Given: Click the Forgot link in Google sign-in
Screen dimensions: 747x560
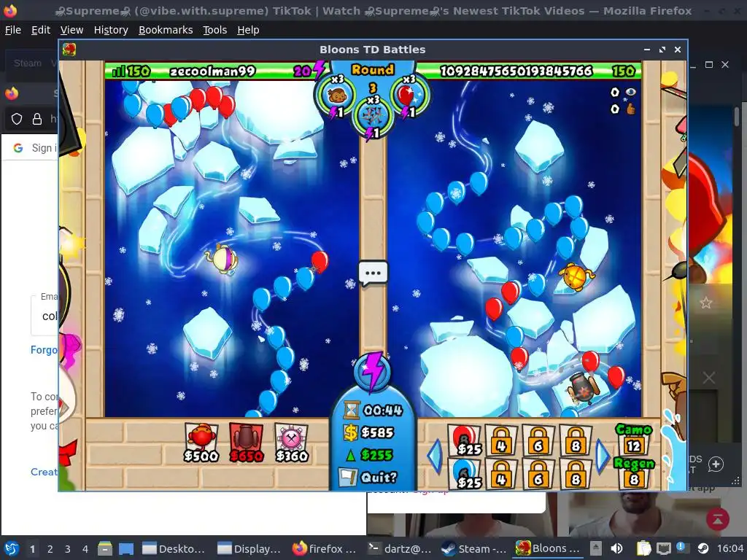Looking at the screenshot, I should pyautogui.click(x=44, y=350).
